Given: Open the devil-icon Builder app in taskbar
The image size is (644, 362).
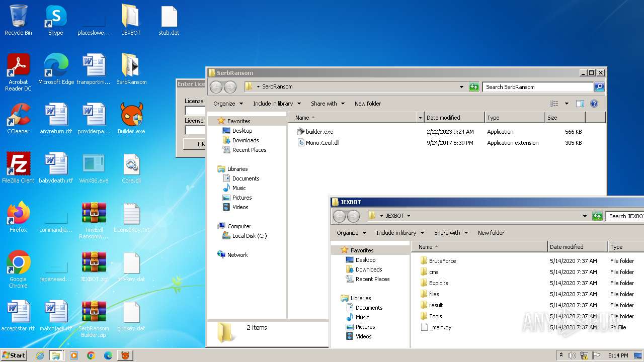Looking at the screenshot, I should (125, 355).
